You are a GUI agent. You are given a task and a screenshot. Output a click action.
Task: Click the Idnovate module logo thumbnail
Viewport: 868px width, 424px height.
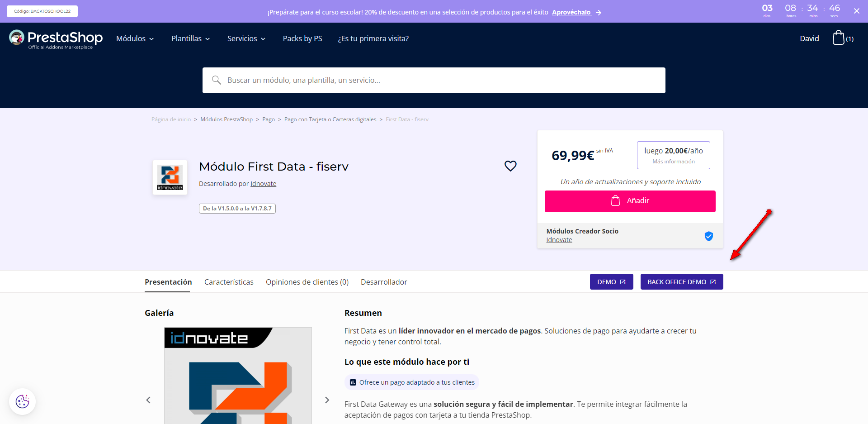pyautogui.click(x=170, y=177)
